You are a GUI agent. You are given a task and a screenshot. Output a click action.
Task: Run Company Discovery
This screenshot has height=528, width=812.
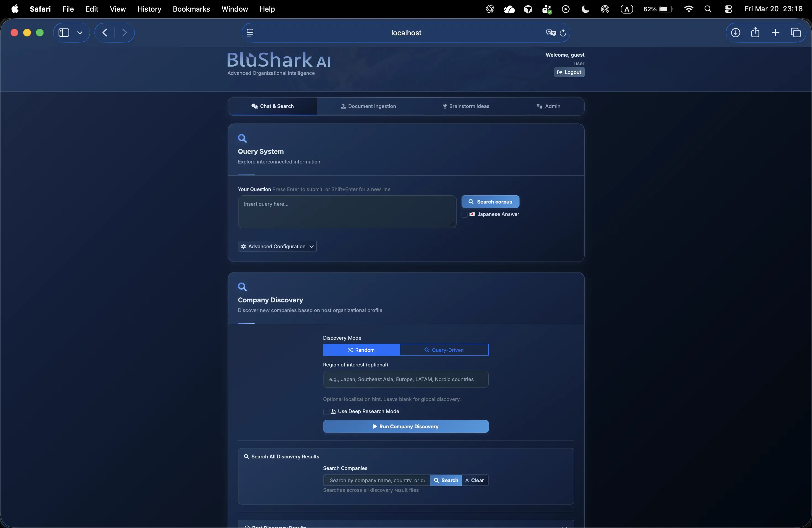[x=406, y=426]
